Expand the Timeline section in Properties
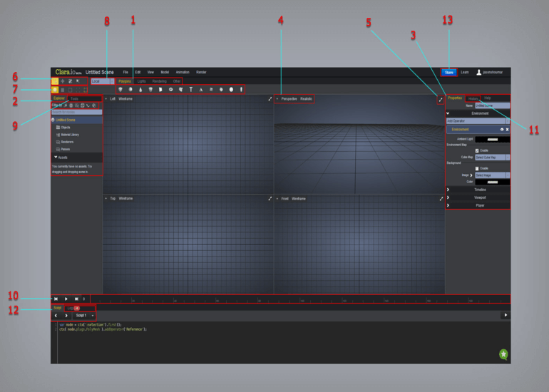The image size is (549, 392). pos(478,190)
